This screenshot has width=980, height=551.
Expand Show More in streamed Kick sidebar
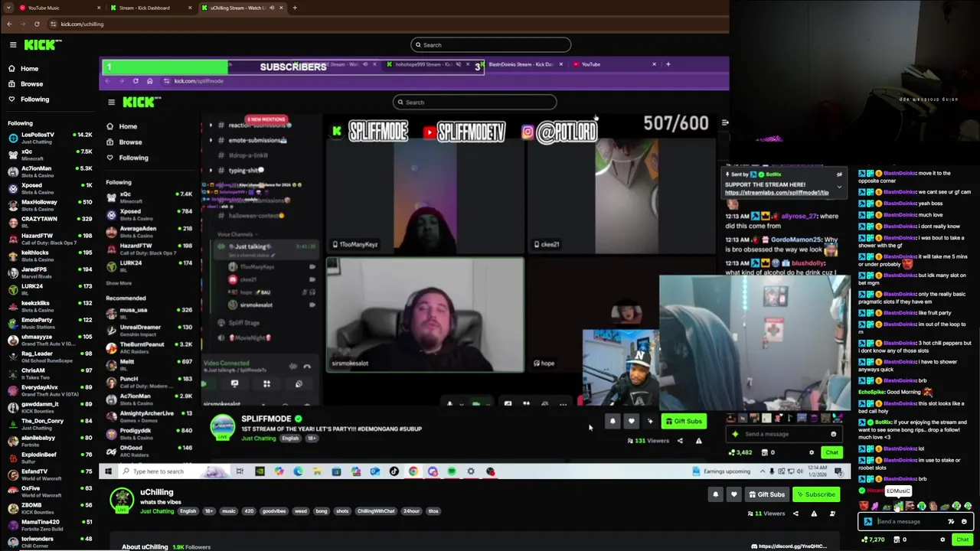click(x=119, y=283)
